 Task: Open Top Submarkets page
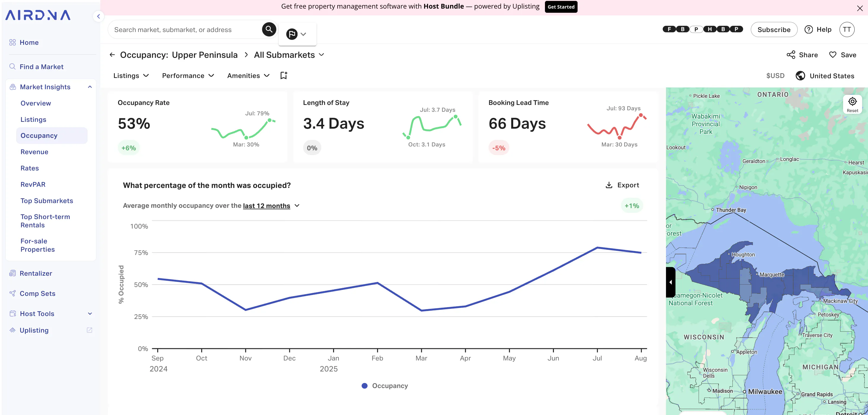click(x=47, y=201)
